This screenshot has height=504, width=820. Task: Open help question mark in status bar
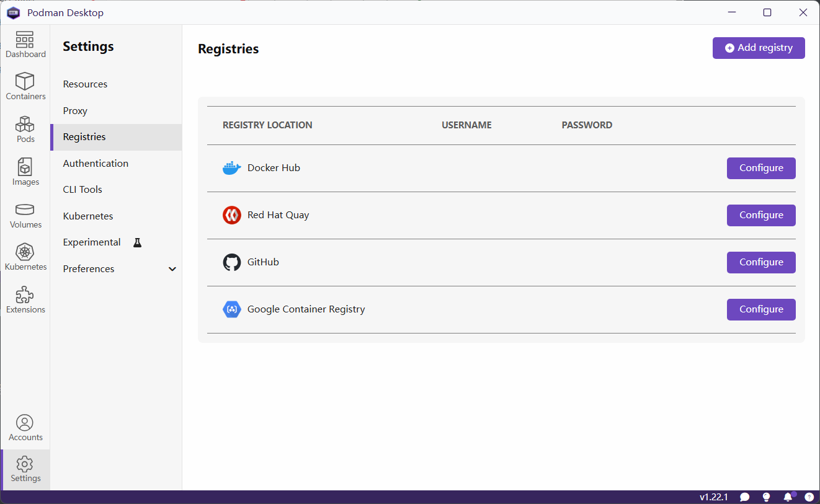[809, 497]
